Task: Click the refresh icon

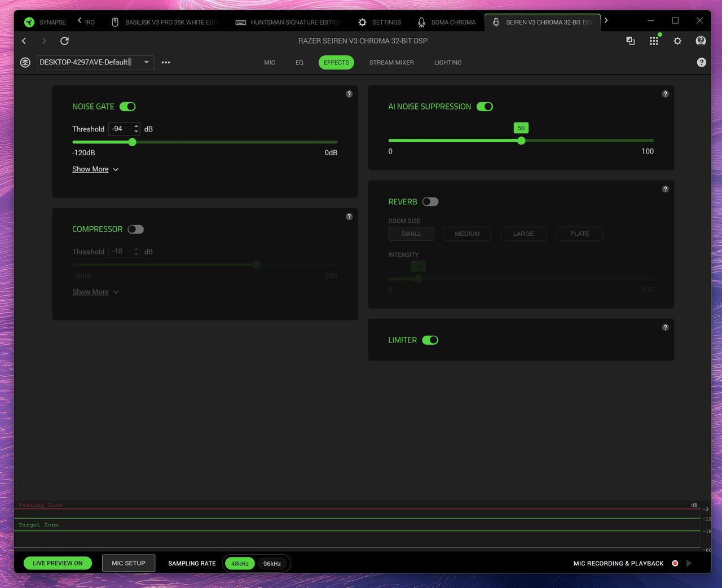Action: (64, 41)
